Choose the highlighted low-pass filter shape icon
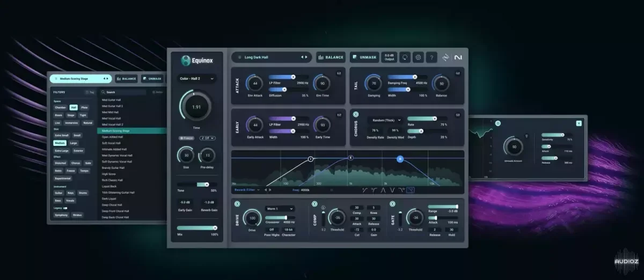 [411, 189]
